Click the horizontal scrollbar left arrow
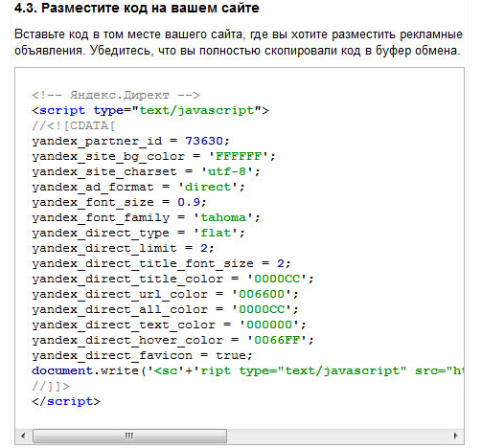Screen dimensions: 482x448 [23, 436]
